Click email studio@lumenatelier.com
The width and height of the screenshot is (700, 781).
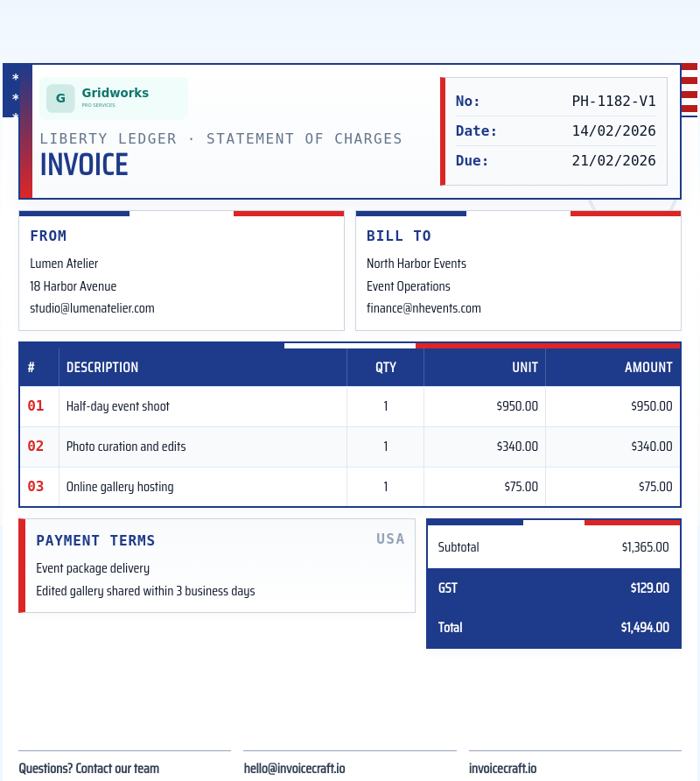point(92,308)
